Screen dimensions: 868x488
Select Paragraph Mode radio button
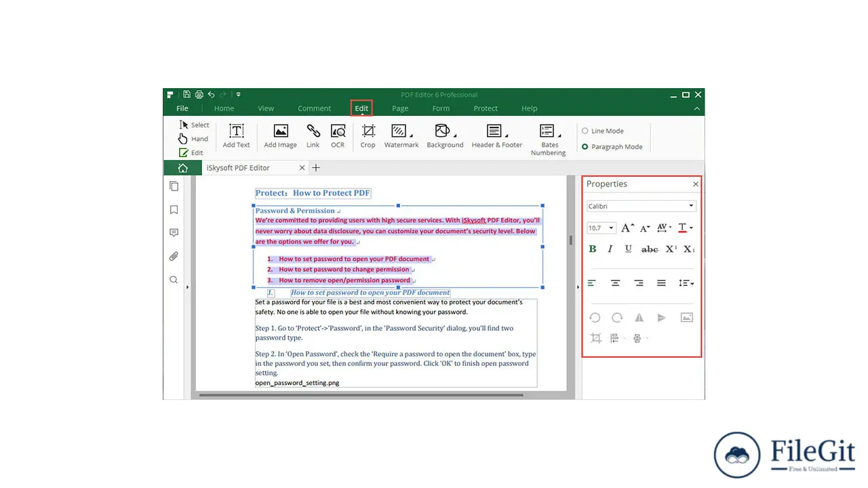pos(585,146)
